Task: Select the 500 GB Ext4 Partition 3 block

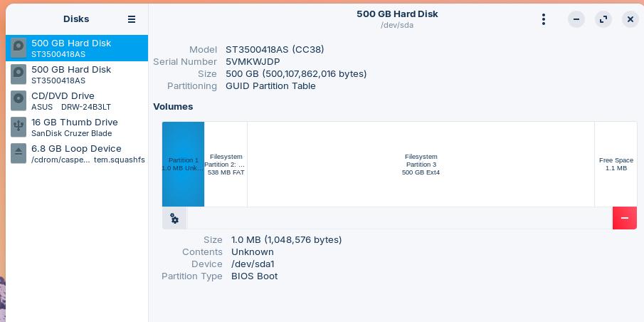Action: pos(421,164)
